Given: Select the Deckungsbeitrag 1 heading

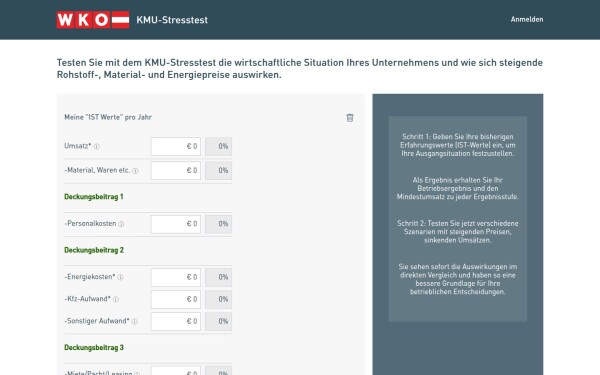Looking at the screenshot, I should 94,197.
